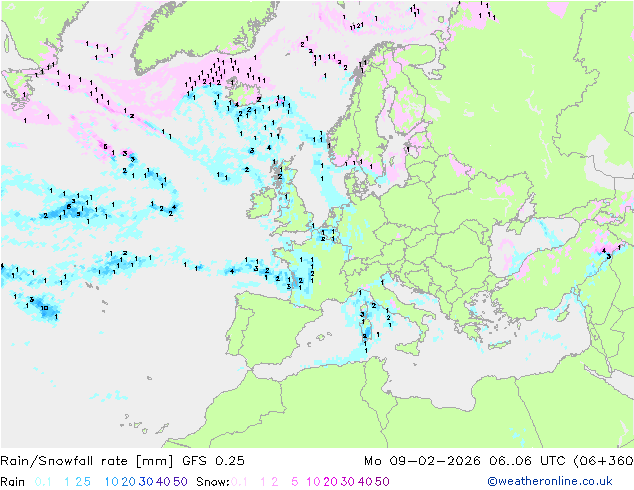This screenshot has width=634, height=490.
Task: Click the rain legend value 50
Action: pyautogui.click(x=180, y=482)
